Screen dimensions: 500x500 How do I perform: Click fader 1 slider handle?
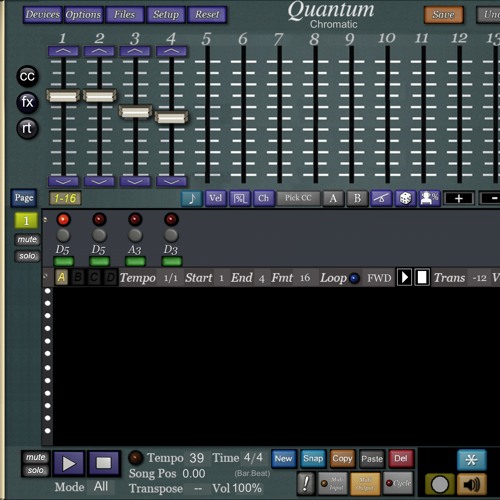(x=63, y=96)
